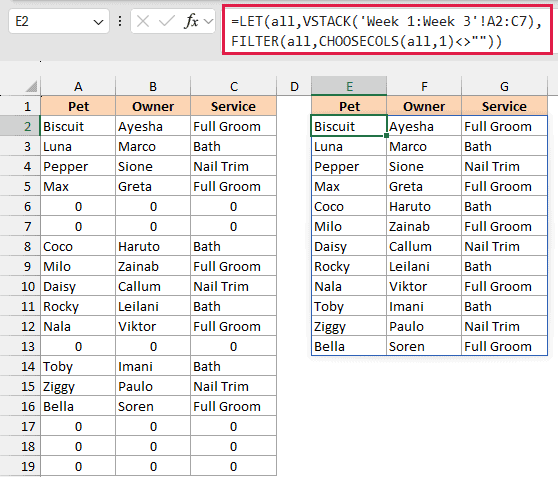This screenshot has height=477, width=558.
Task: Click the Service header cell in column G
Action: tap(504, 106)
